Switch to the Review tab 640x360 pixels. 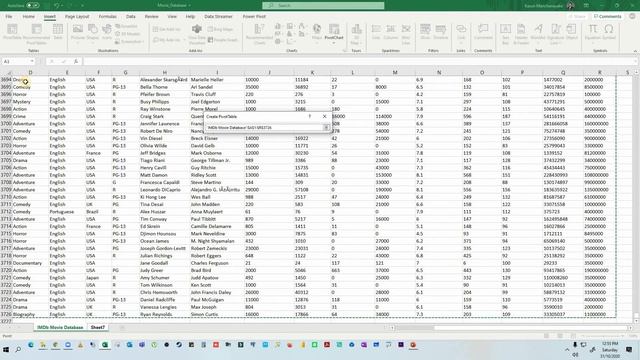(151, 16)
